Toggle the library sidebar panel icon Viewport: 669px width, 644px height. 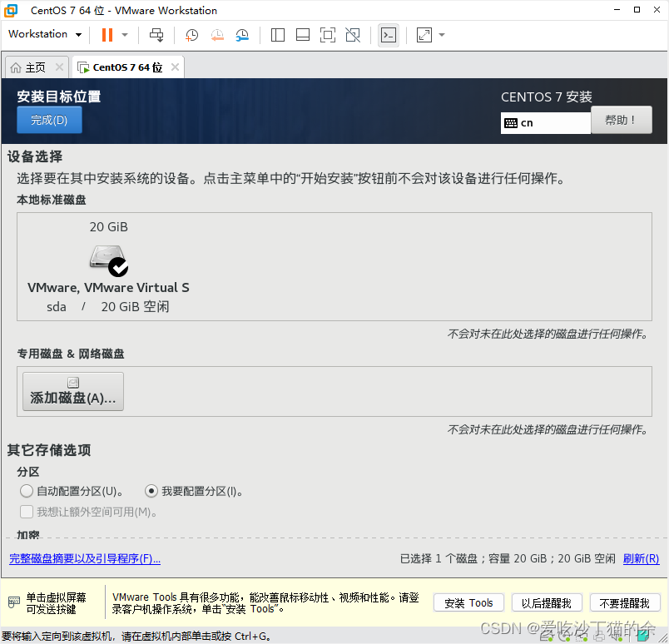pyautogui.click(x=278, y=35)
